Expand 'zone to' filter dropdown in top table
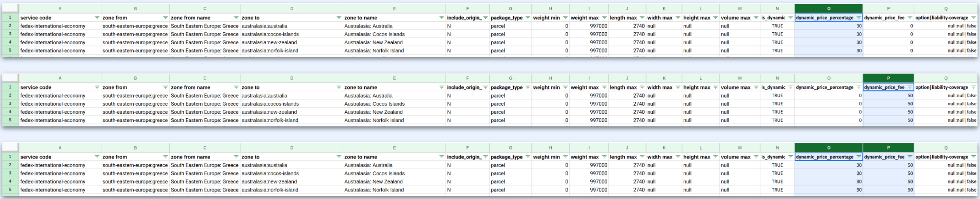Viewport: 980px width, 199px height. click(x=339, y=18)
